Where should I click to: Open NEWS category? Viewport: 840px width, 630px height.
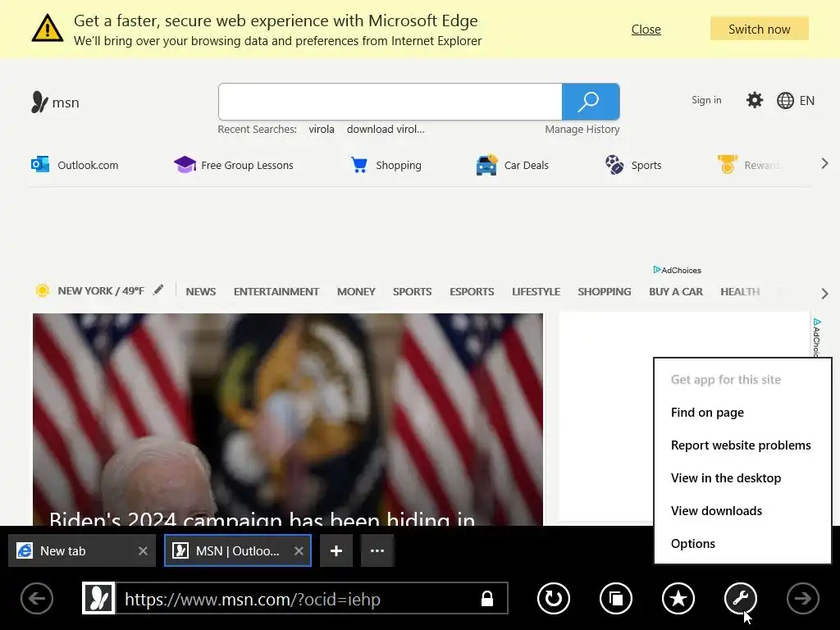pyautogui.click(x=200, y=291)
